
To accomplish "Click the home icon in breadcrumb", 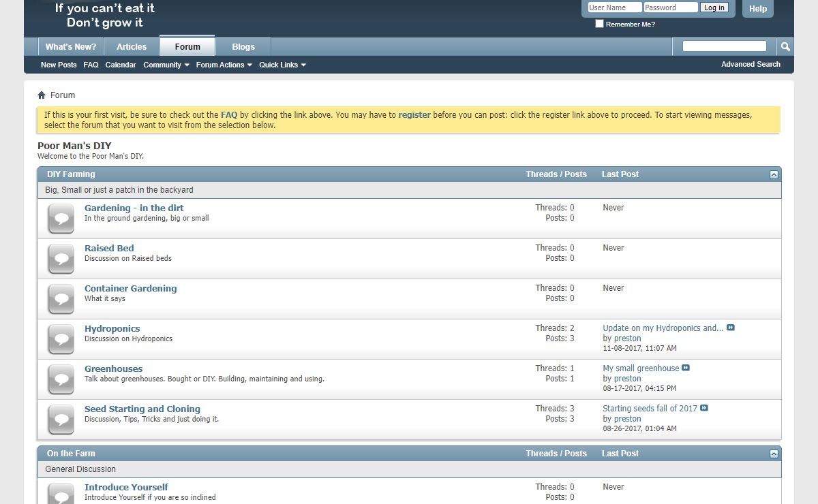I will coord(42,95).
